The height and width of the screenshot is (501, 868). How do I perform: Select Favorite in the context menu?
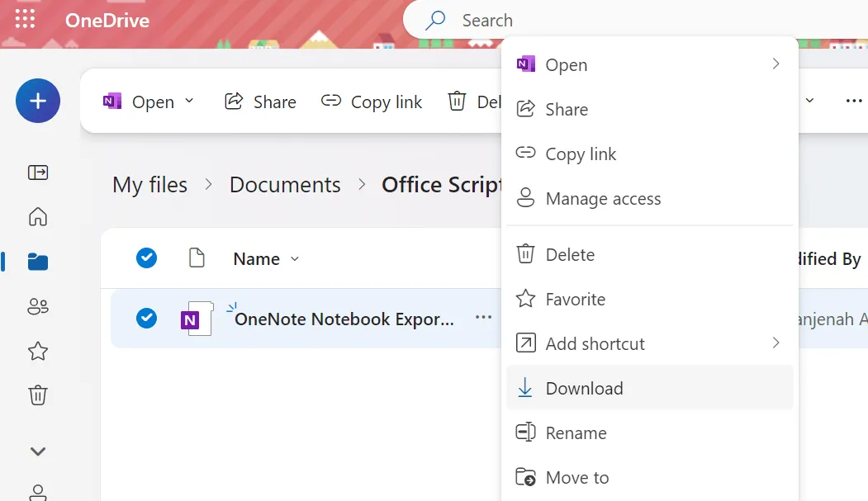tap(650, 299)
